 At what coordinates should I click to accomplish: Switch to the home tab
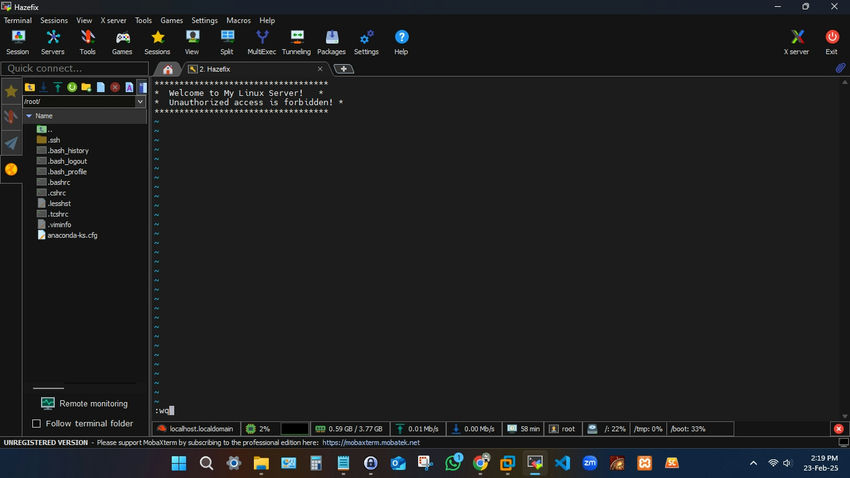[168, 69]
